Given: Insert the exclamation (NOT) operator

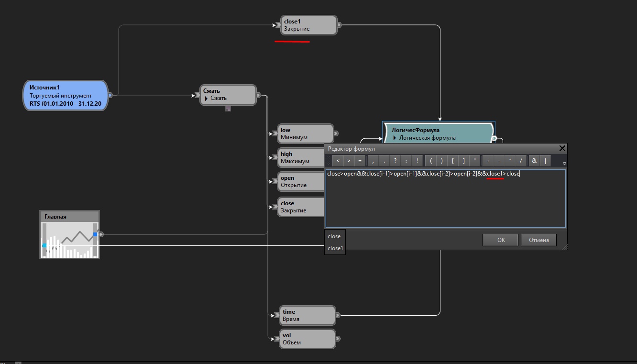Looking at the screenshot, I should pos(417,161).
